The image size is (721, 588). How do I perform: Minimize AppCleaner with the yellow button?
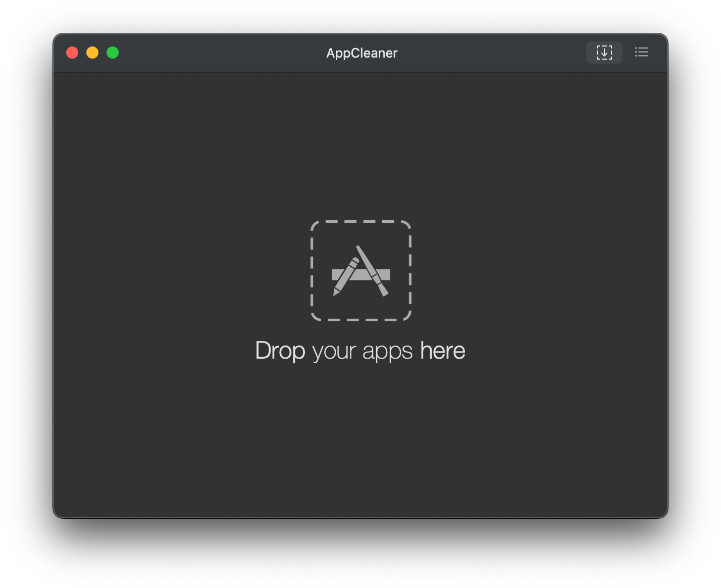tap(92, 53)
